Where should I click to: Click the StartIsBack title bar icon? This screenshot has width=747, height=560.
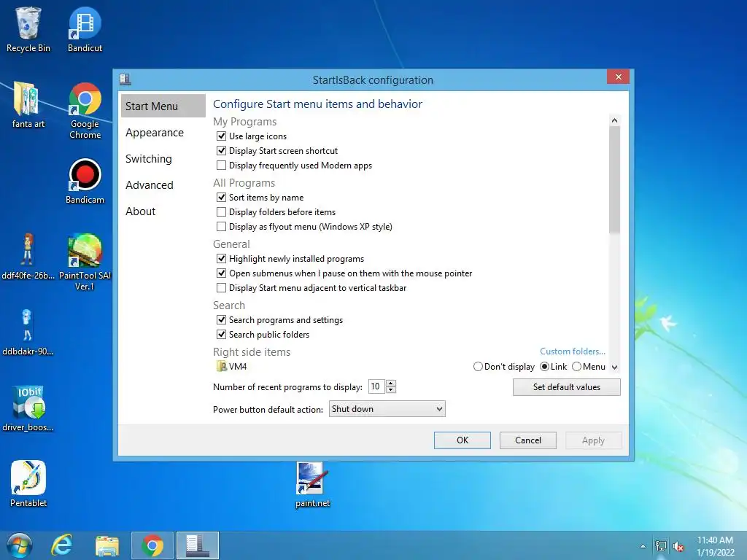pyautogui.click(x=125, y=79)
